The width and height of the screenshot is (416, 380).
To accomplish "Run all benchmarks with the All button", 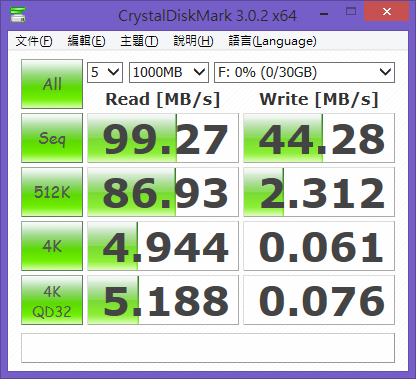I will click(x=52, y=84).
